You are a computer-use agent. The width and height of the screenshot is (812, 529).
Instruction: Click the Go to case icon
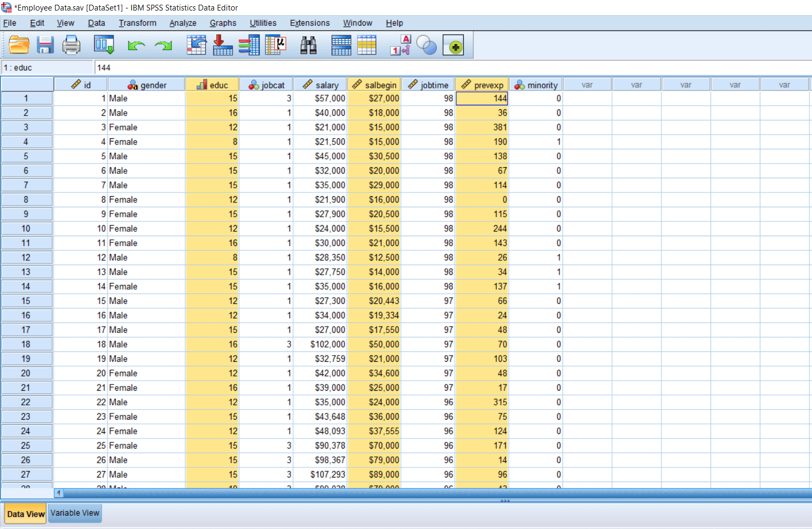click(196, 45)
